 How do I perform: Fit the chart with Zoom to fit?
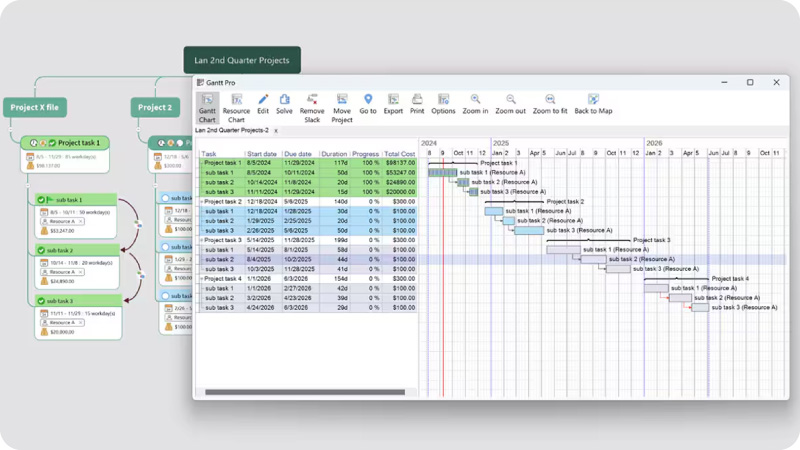[550, 104]
